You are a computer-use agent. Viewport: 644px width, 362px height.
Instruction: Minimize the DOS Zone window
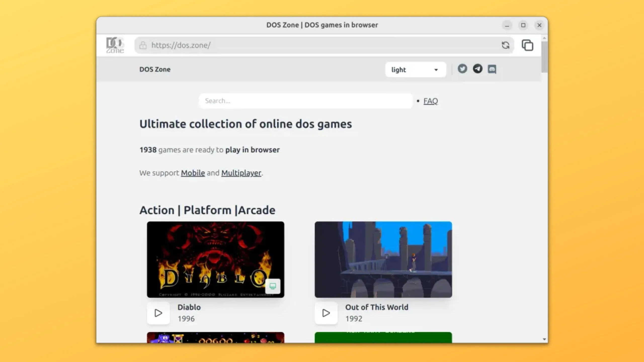pos(507,25)
